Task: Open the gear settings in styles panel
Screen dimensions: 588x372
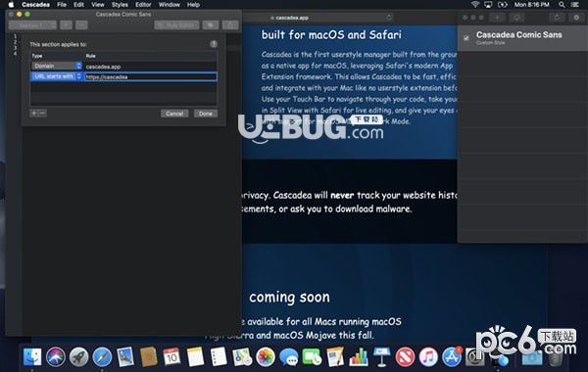Action: (x=576, y=18)
